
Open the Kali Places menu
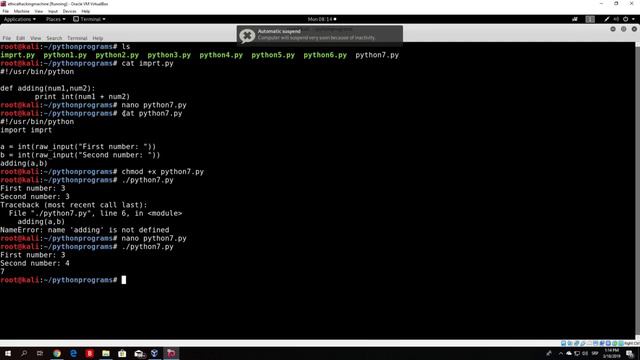56,19
